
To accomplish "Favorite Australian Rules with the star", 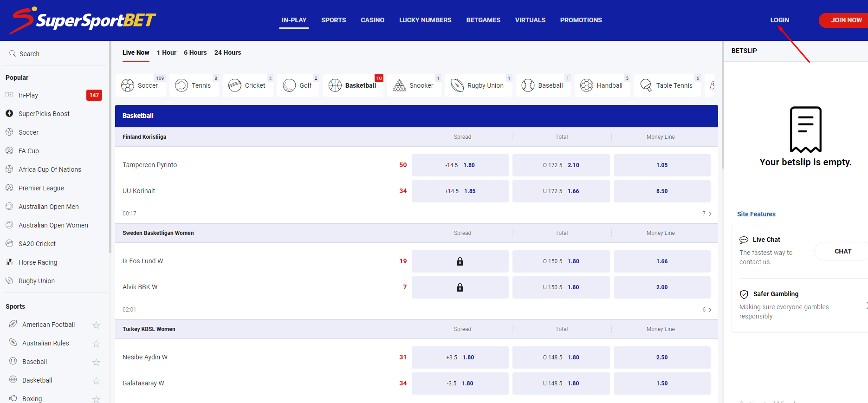I will tap(96, 344).
